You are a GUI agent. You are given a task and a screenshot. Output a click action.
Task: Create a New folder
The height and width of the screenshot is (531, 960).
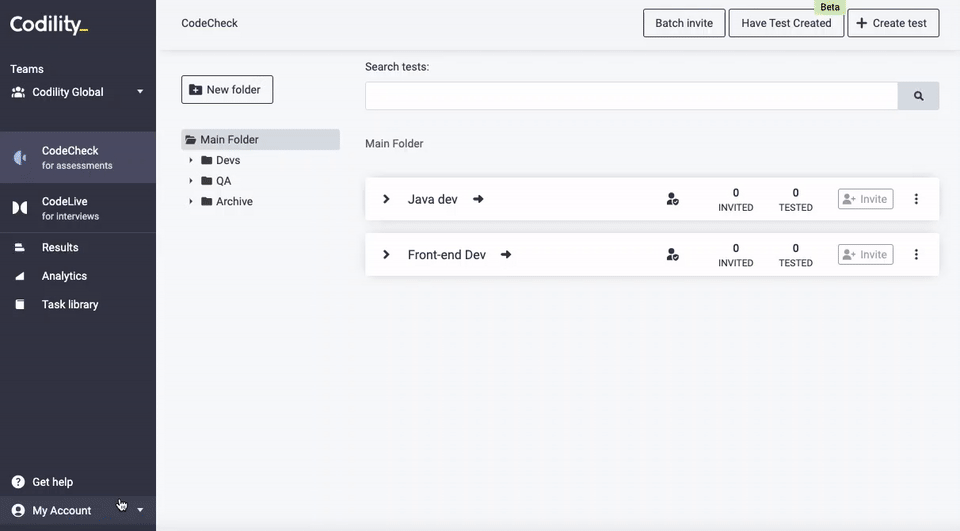pos(227,89)
